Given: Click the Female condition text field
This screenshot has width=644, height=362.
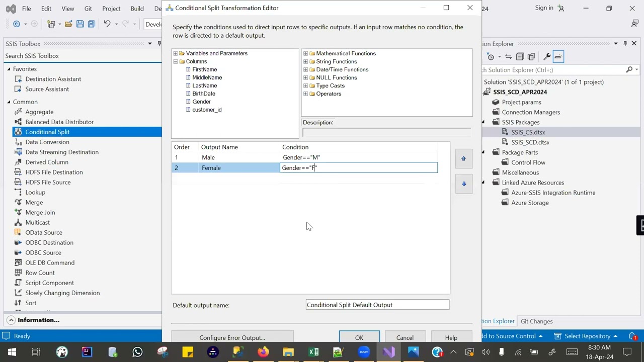Looking at the screenshot, I should point(359,168).
